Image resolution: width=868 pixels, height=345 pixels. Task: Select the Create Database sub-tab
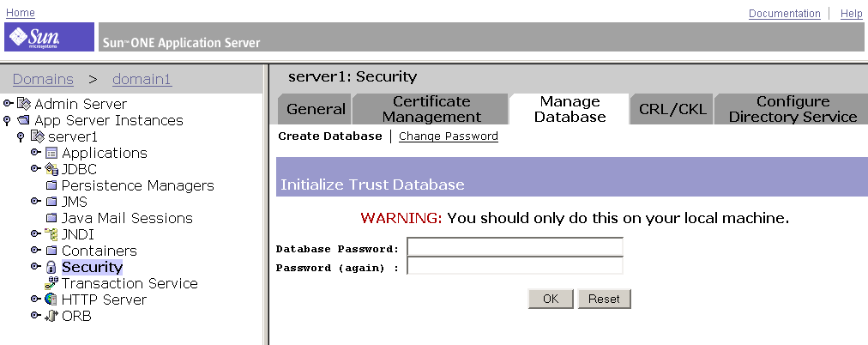[x=330, y=136]
